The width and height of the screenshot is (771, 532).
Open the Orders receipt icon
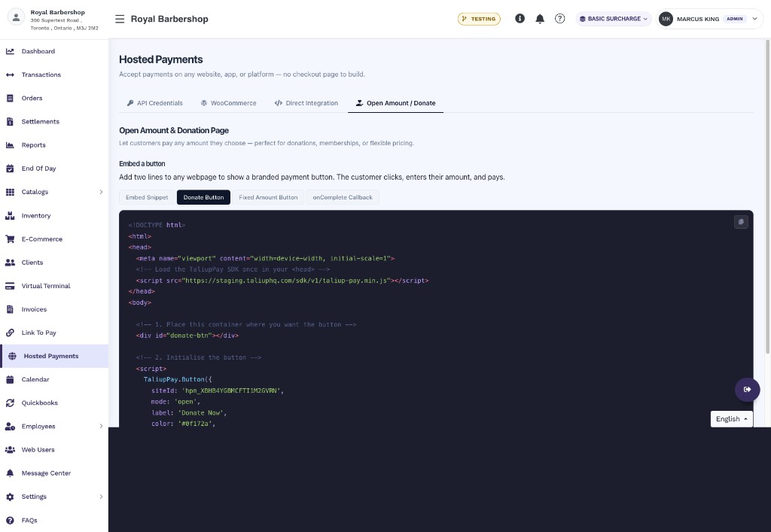point(10,99)
